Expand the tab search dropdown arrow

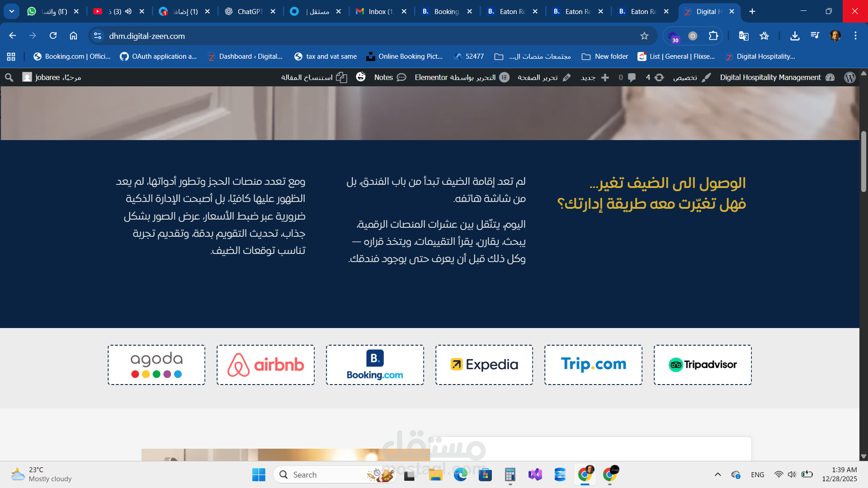pyautogui.click(x=12, y=12)
